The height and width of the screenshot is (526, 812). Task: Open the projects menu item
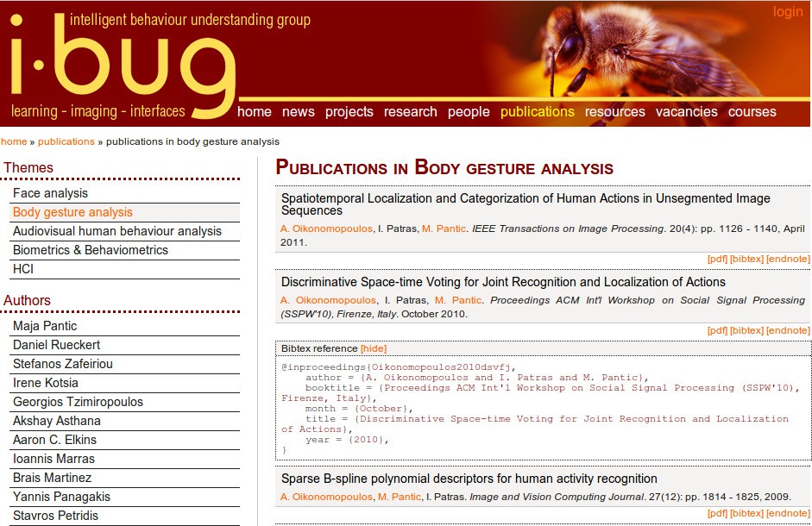(x=349, y=111)
